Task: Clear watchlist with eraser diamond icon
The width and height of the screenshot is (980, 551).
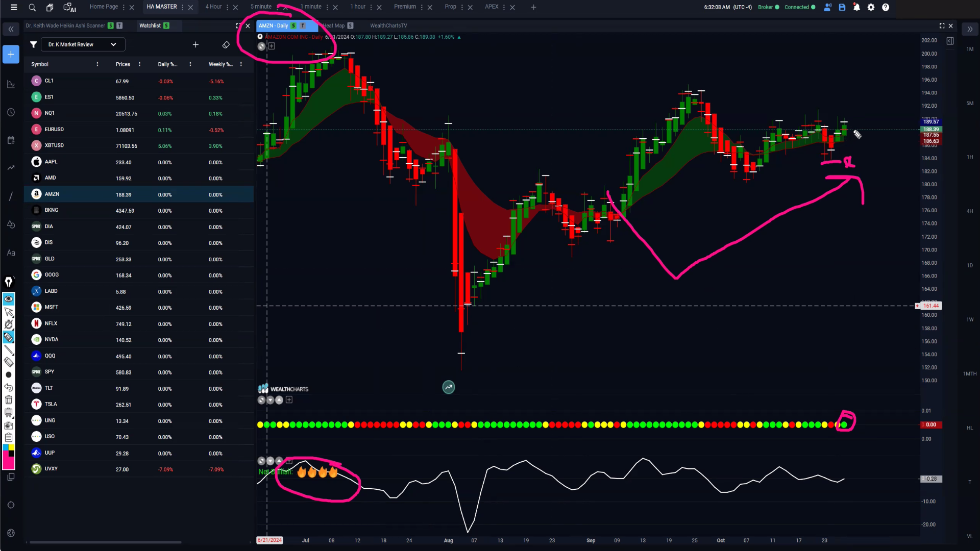Action: 226,45
